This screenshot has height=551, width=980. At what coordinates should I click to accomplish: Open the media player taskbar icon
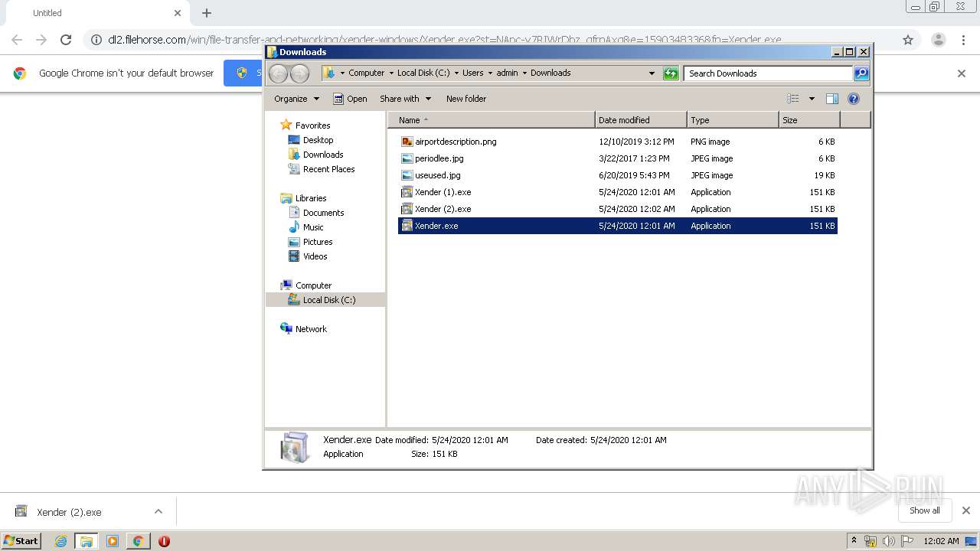(113, 541)
